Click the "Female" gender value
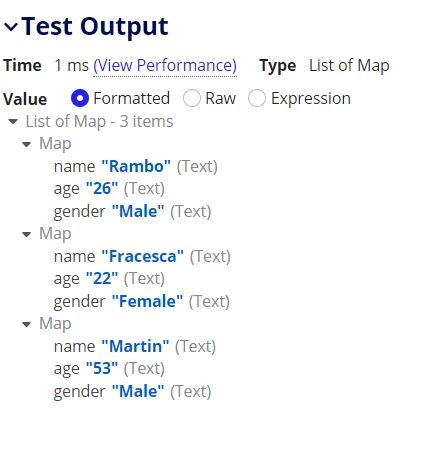Viewport: 438px width, 460px height. click(x=147, y=301)
